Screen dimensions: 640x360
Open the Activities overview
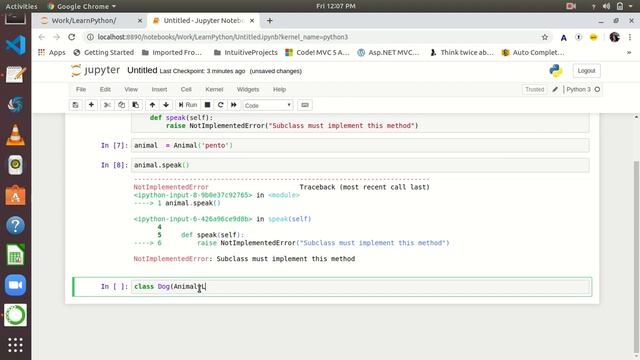click(x=21, y=6)
